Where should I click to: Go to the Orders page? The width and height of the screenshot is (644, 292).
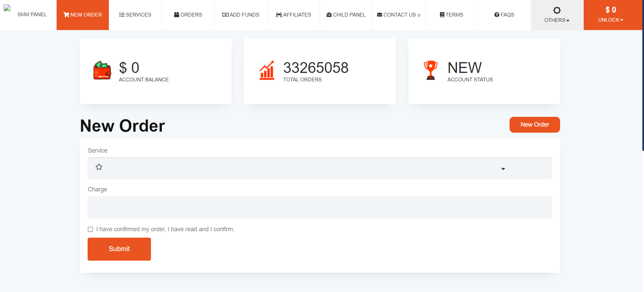188,15
